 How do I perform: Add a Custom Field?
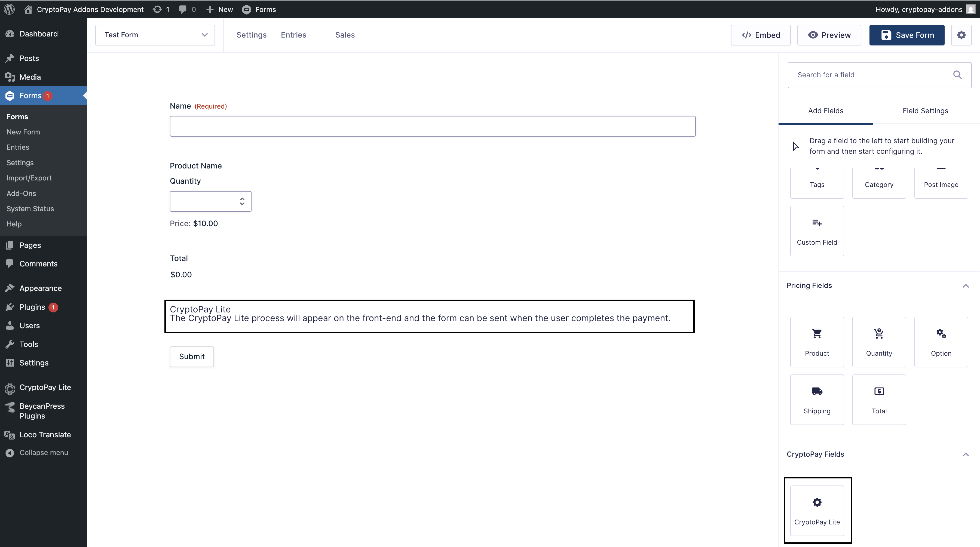(817, 231)
